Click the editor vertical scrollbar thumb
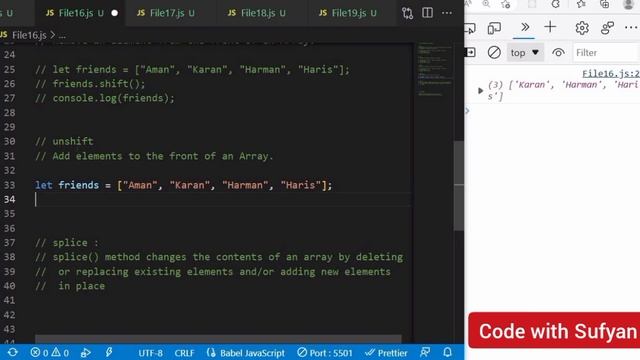This screenshot has height=360, width=640. coord(459,186)
